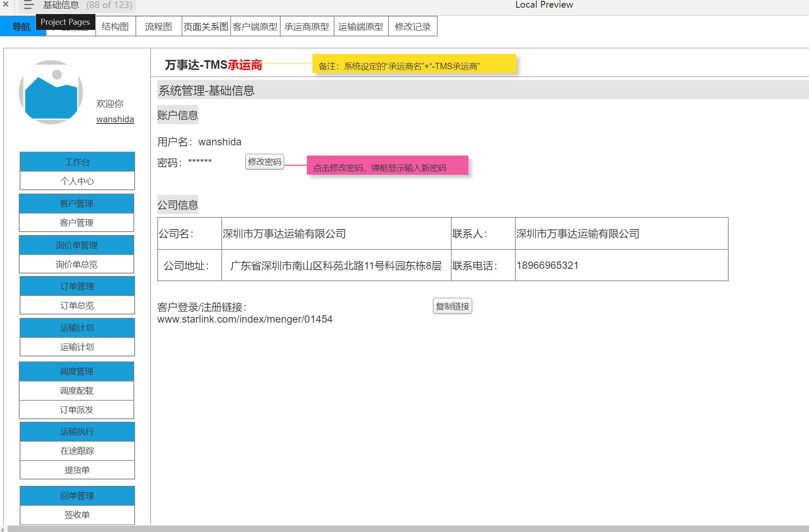The width and height of the screenshot is (809, 532).
Task: Open 调度配载 in the sidebar
Action: click(x=76, y=391)
